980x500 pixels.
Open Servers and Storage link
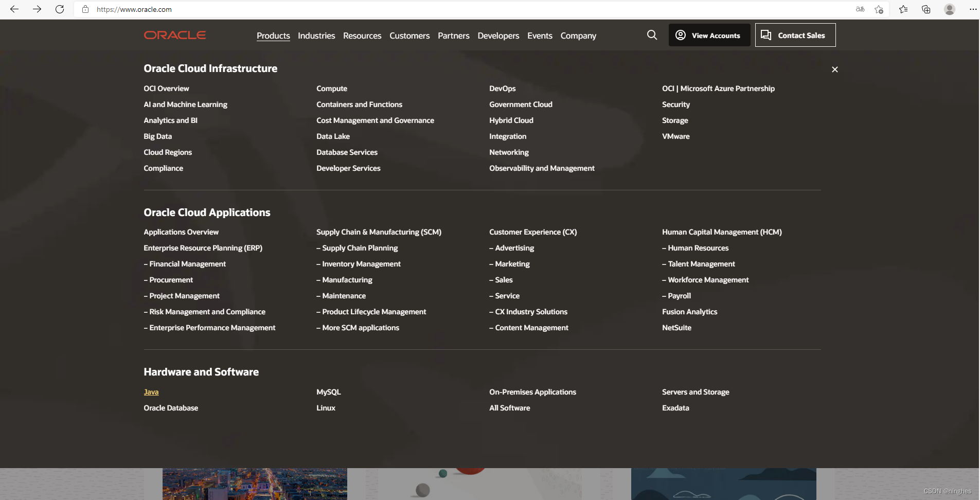(696, 392)
